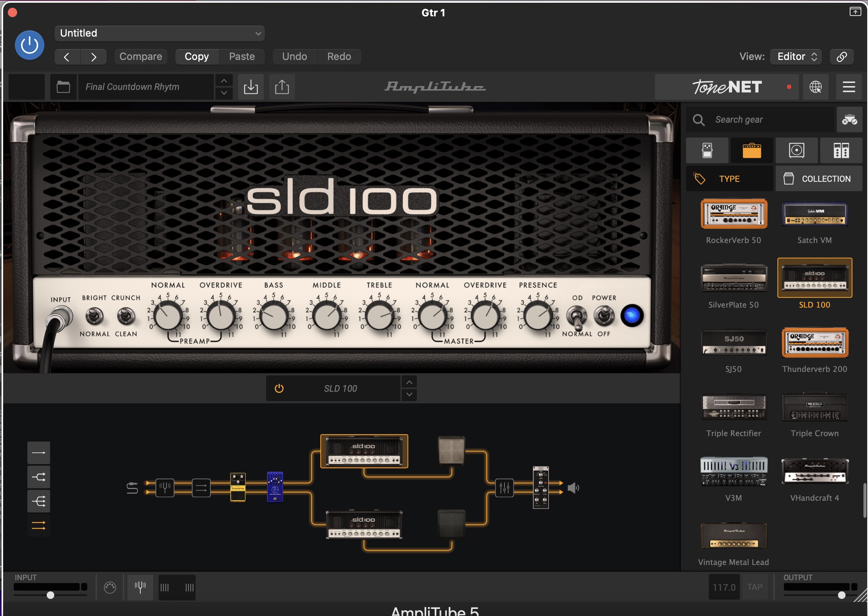The image size is (868, 616).
Task: Flip the amp POWER/OFF switch
Action: 604,315
